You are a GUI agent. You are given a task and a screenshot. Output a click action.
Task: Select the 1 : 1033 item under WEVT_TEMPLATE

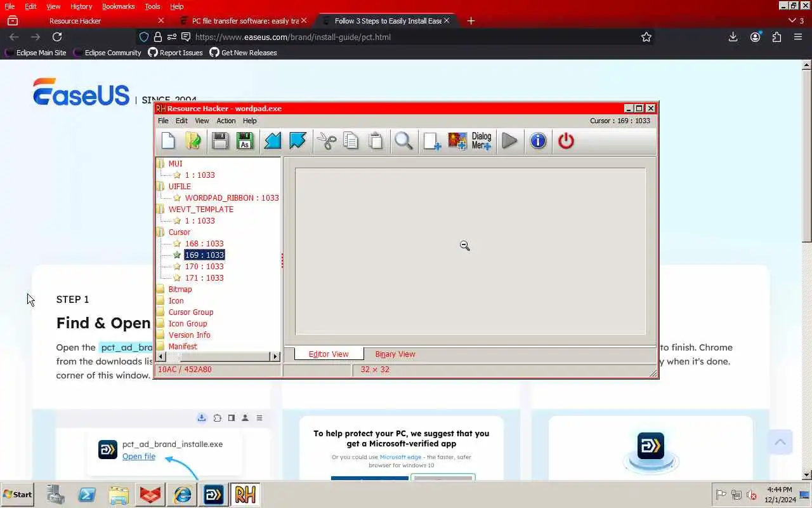pyautogui.click(x=200, y=220)
